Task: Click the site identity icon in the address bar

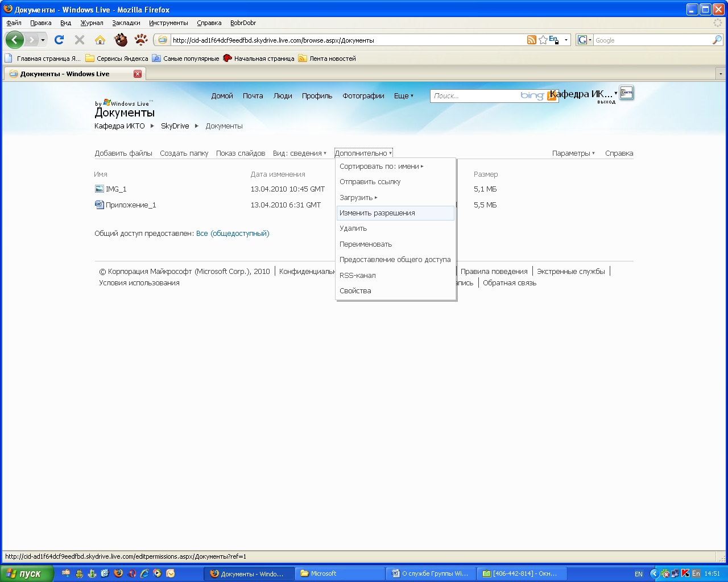Action: pyautogui.click(x=163, y=40)
